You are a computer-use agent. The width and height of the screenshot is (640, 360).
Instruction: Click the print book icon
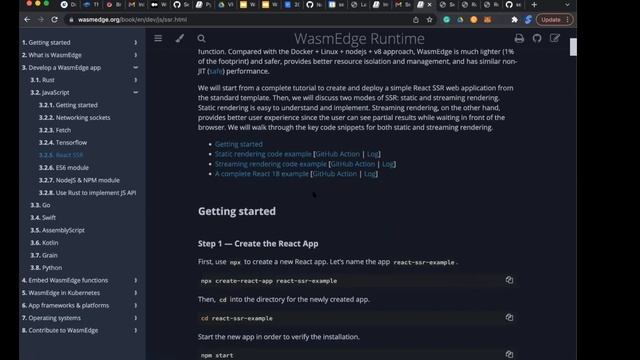519,38
